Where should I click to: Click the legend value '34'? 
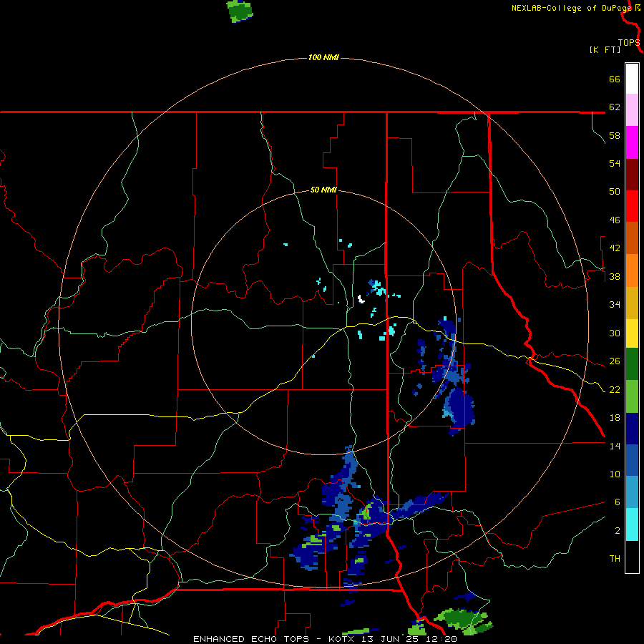pos(615,305)
